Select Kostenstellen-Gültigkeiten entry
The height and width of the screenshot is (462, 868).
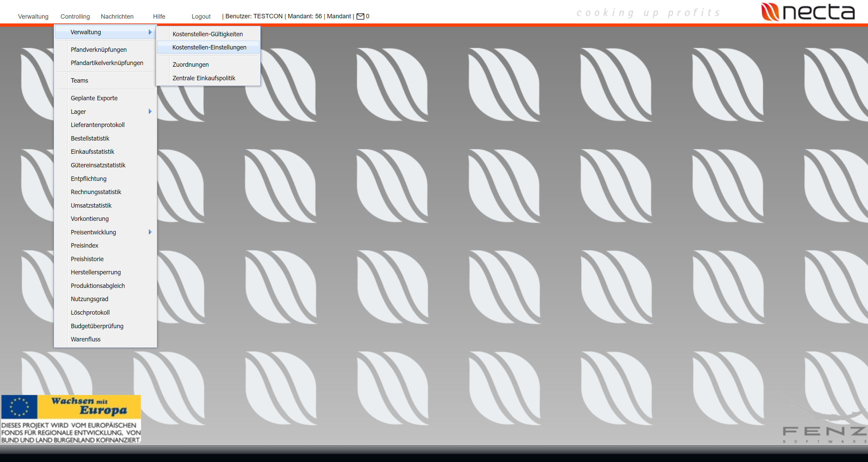pyautogui.click(x=208, y=34)
